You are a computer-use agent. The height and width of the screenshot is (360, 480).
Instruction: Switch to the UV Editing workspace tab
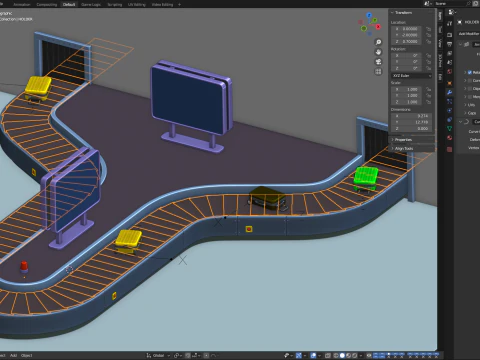pyautogui.click(x=137, y=5)
